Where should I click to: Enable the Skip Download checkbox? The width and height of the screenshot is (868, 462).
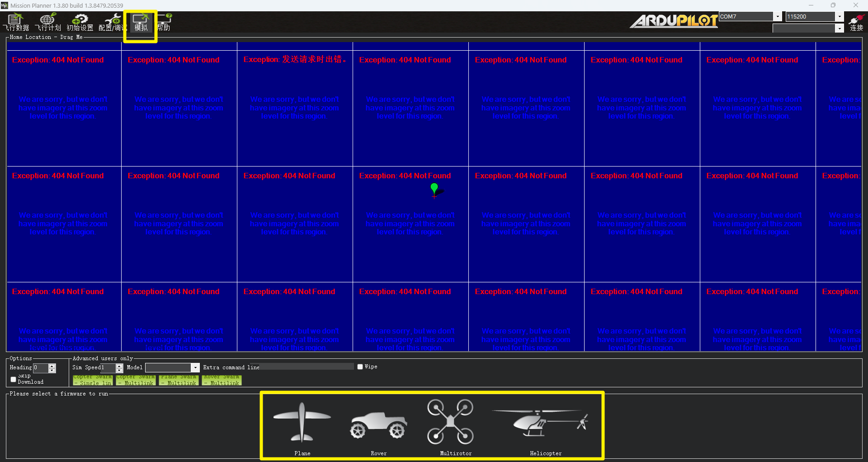[14, 379]
